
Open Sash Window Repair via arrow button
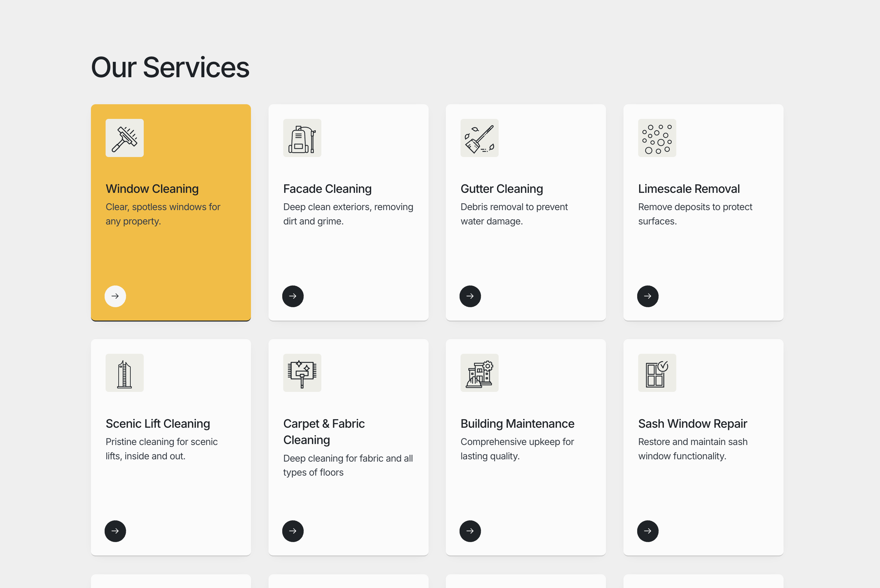click(x=647, y=531)
